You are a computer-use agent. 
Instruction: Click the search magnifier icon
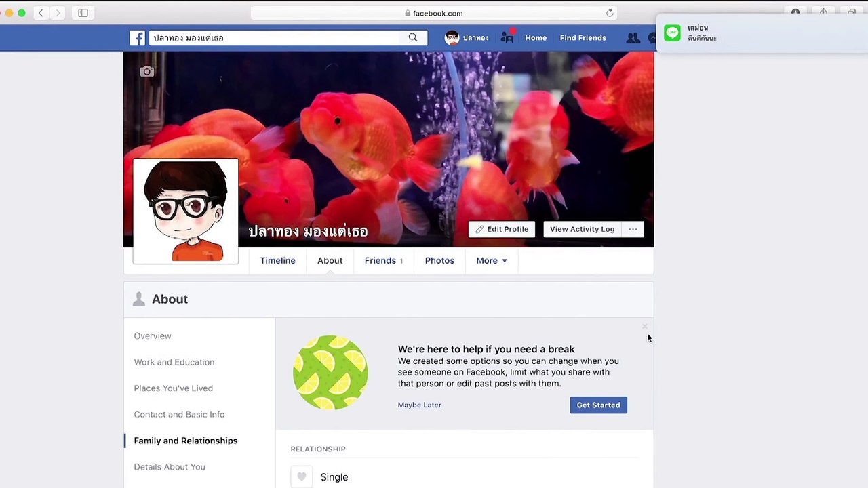click(x=413, y=37)
